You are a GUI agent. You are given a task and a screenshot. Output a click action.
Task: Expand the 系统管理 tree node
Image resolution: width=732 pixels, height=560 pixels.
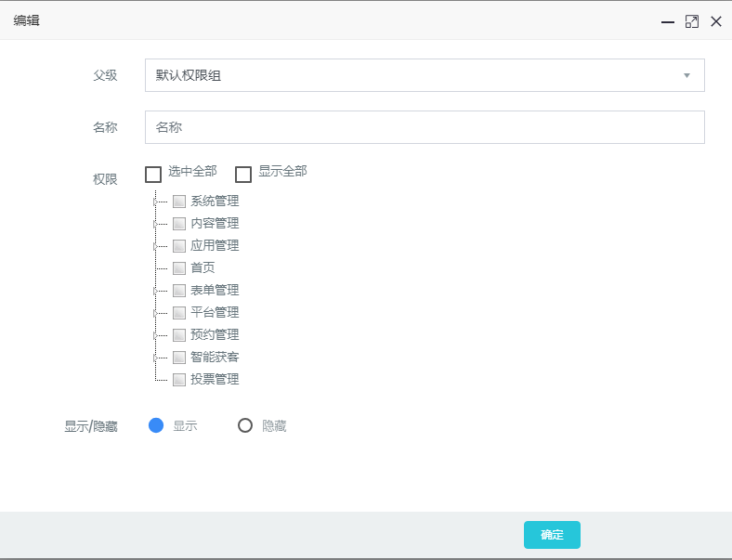point(156,202)
